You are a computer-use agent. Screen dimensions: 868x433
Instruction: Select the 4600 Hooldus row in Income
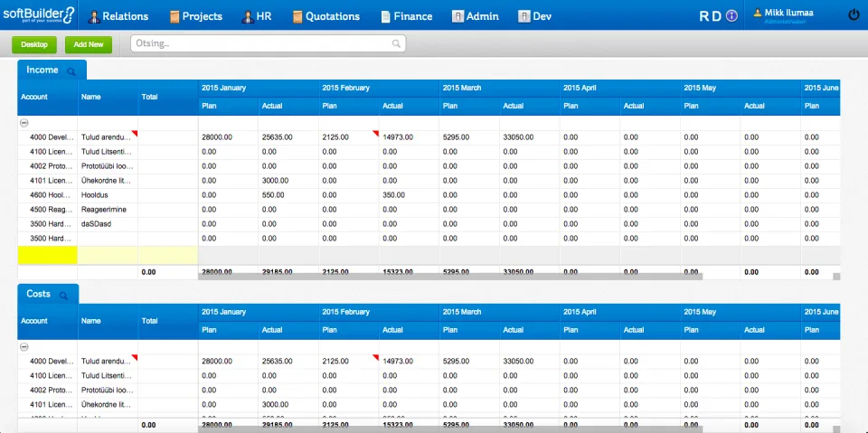coord(429,195)
